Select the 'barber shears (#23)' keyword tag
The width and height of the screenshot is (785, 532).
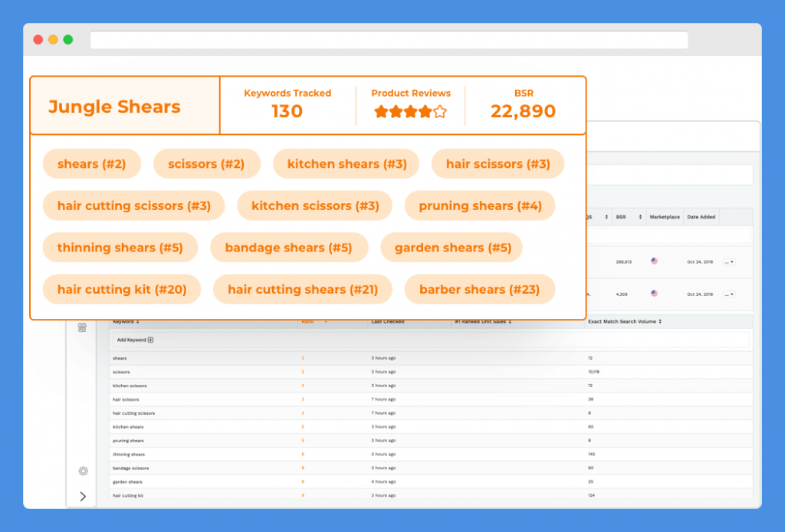480,289
